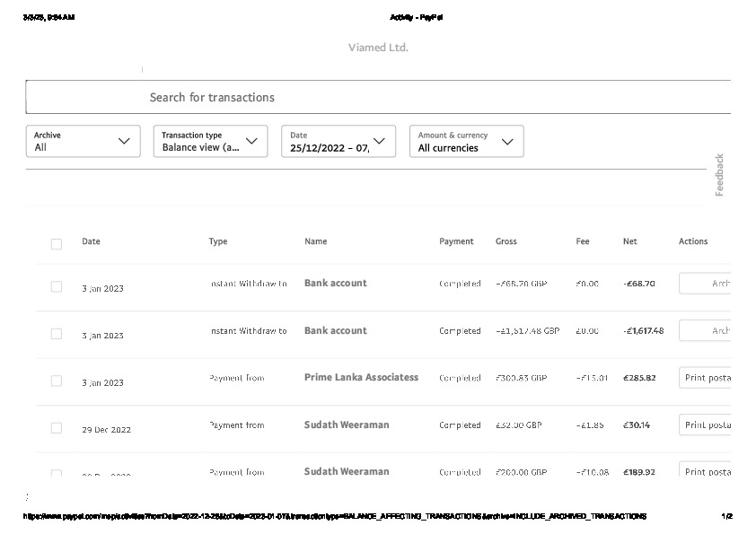Screen dimensions: 756x534
Task: Expand the Transaction type dropdown
Action: click(x=210, y=142)
